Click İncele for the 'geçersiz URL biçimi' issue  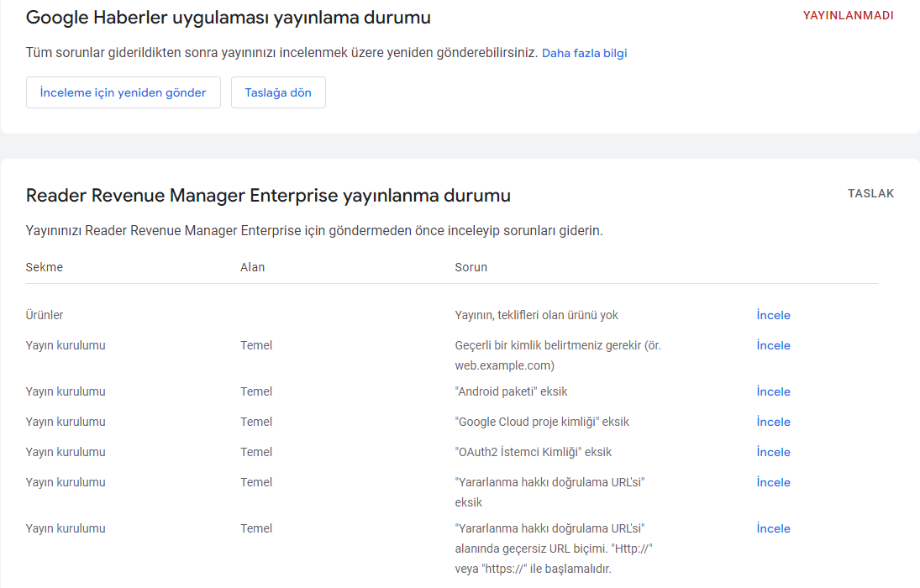(x=773, y=528)
